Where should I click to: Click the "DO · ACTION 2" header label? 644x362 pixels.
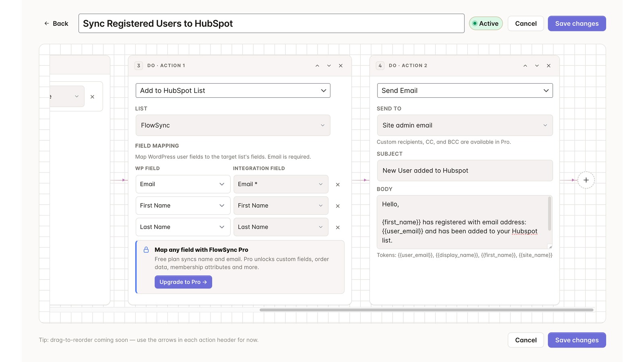[x=408, y=66]
